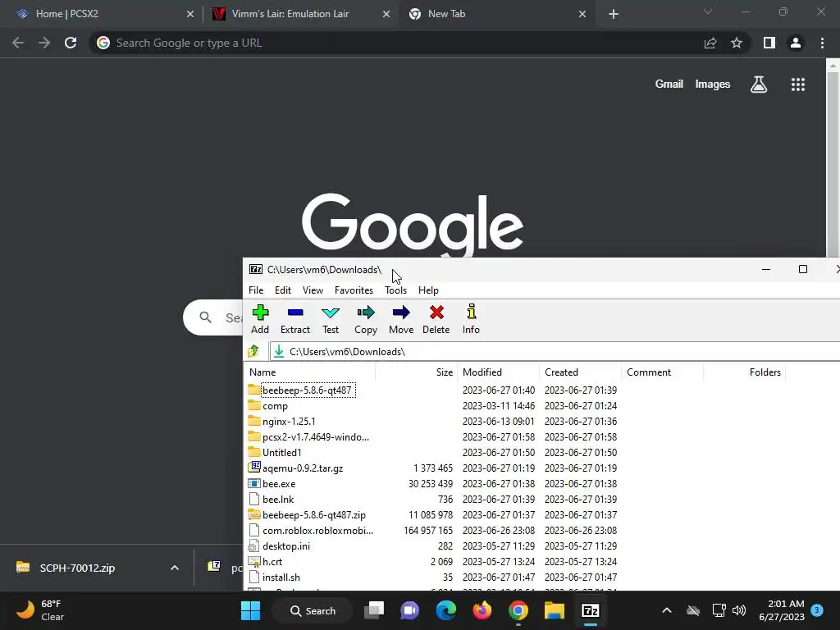The height and width of the screenshot is (630, 840).
Task: Select beebeep-5.8.6-qt487.zip file
Action: tap(314, 515)
